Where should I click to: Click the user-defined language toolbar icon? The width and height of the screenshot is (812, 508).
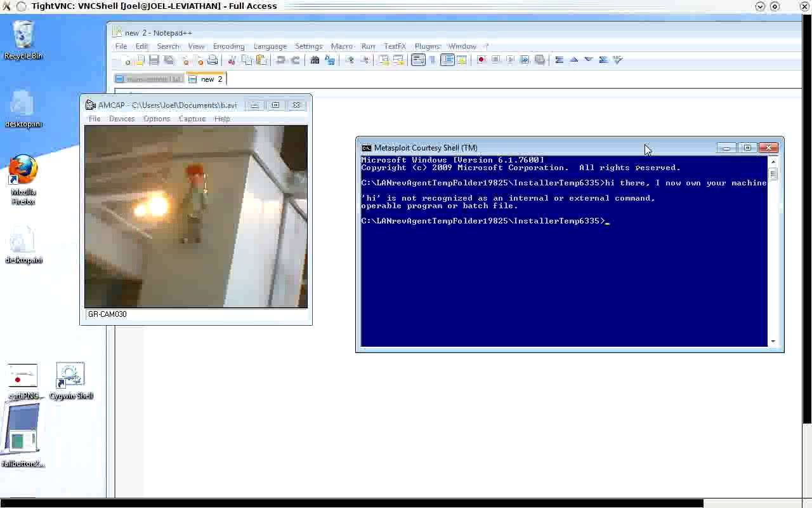pyautogui.click(x=462, y=60)
